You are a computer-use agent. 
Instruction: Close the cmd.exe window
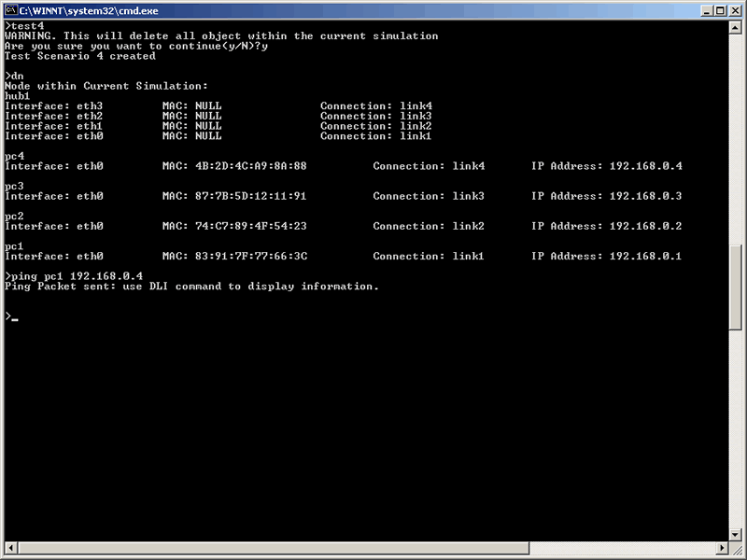click(734, 11)
